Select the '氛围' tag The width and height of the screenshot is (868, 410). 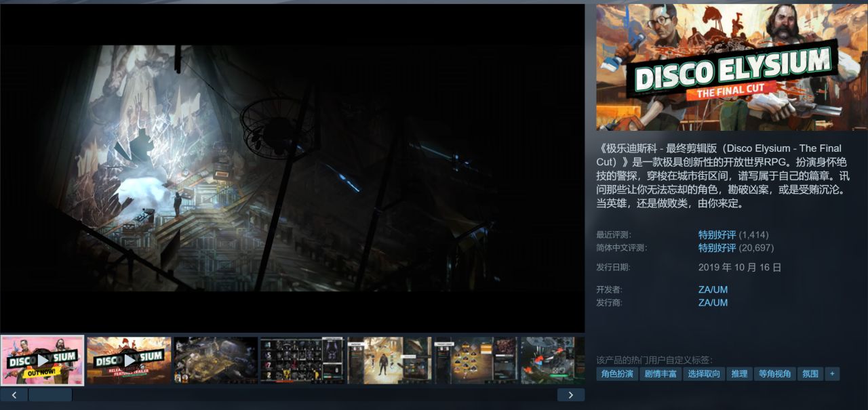point(810,374)
